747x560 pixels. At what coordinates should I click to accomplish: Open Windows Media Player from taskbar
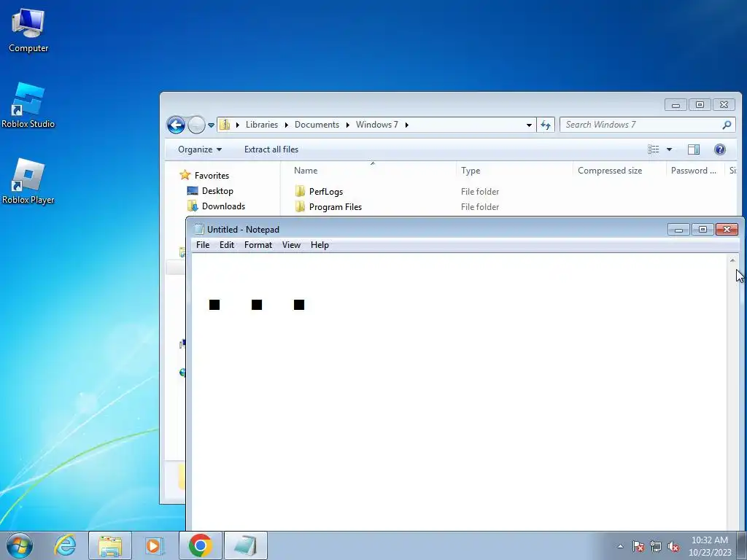click(x=155, y=545)
